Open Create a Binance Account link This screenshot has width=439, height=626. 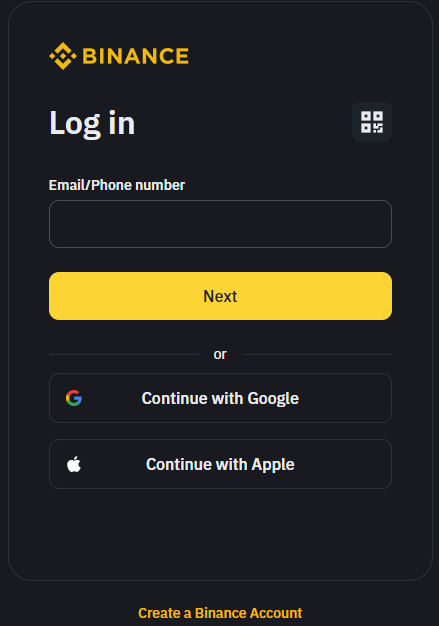pyautogui.click(x=220, y=613)
